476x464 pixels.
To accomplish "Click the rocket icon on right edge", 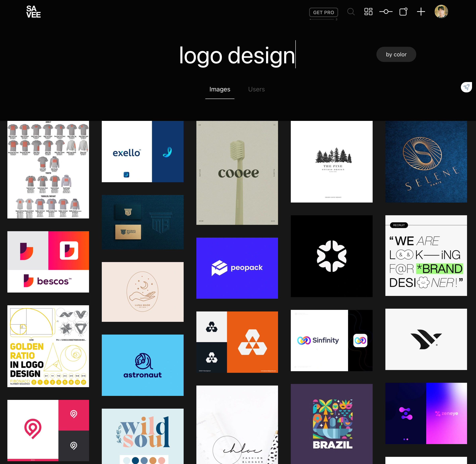I will pyautogui.click(x=466, y=87).
